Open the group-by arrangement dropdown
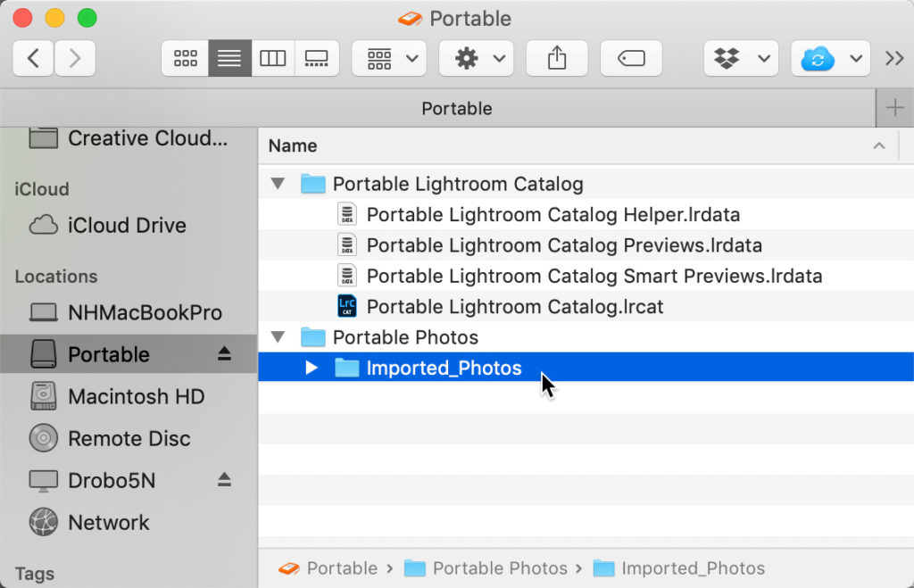 pos(389,58)
